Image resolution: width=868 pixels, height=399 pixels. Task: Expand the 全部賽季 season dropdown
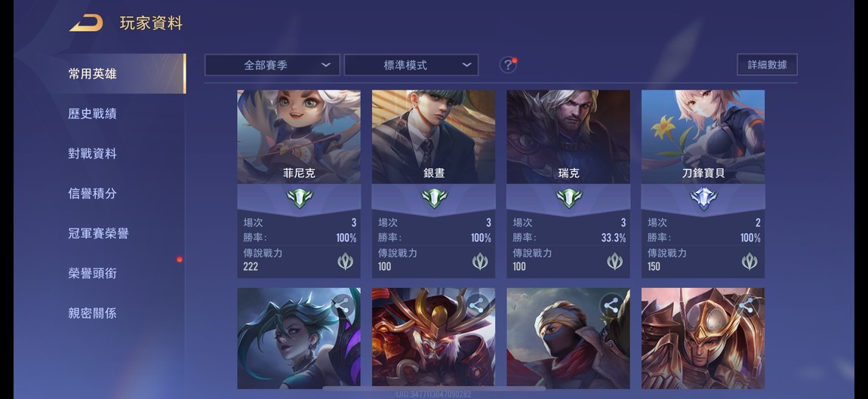click(x=272, y=65)
